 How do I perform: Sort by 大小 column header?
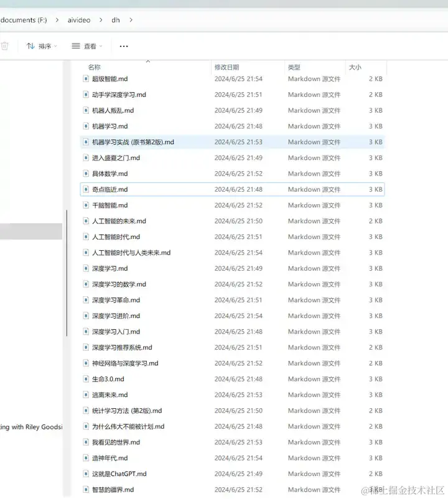click(x=355, y=67)
